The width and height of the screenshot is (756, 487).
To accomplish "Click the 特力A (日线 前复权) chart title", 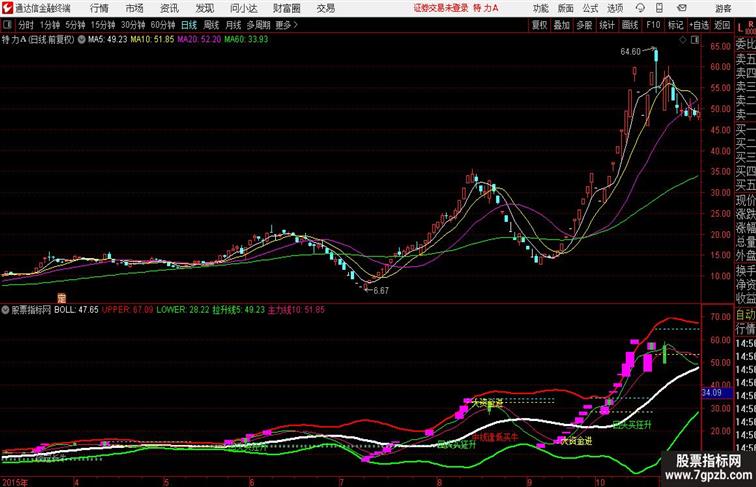I will click(38, 40).
